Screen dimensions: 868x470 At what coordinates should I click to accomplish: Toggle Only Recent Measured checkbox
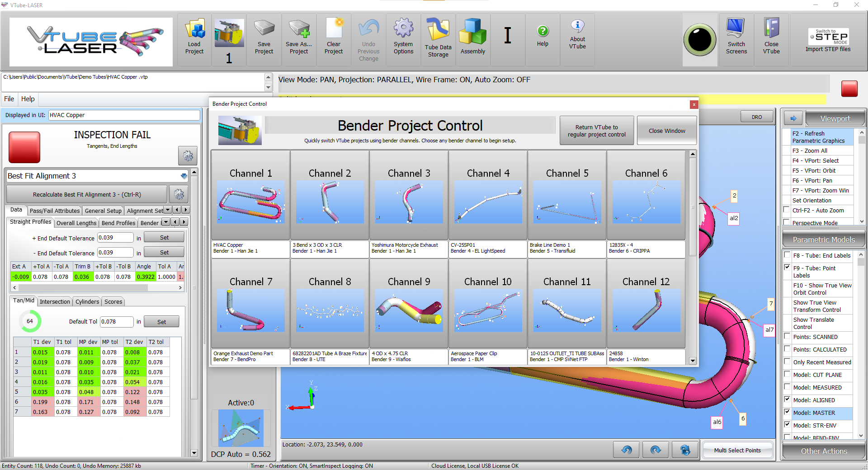click(x=787, y=362)
